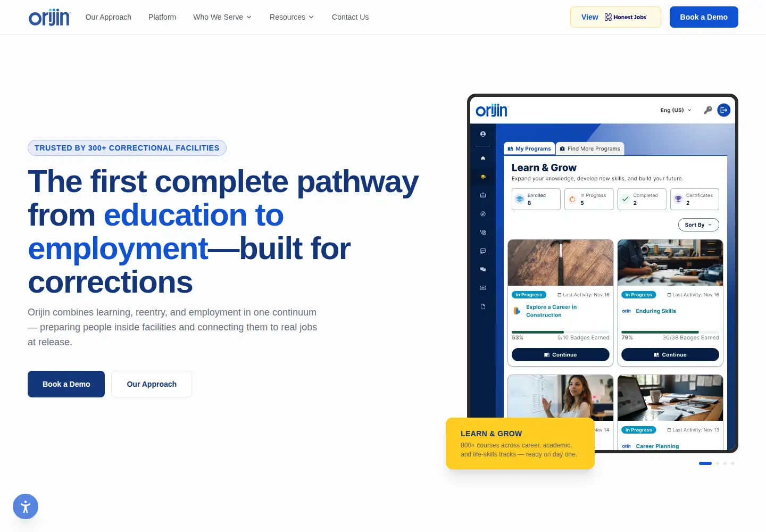The height and width of the screenshot is (532, 766).
Task: Go to the Platform nav item
Action: click(x=162, y=17)
